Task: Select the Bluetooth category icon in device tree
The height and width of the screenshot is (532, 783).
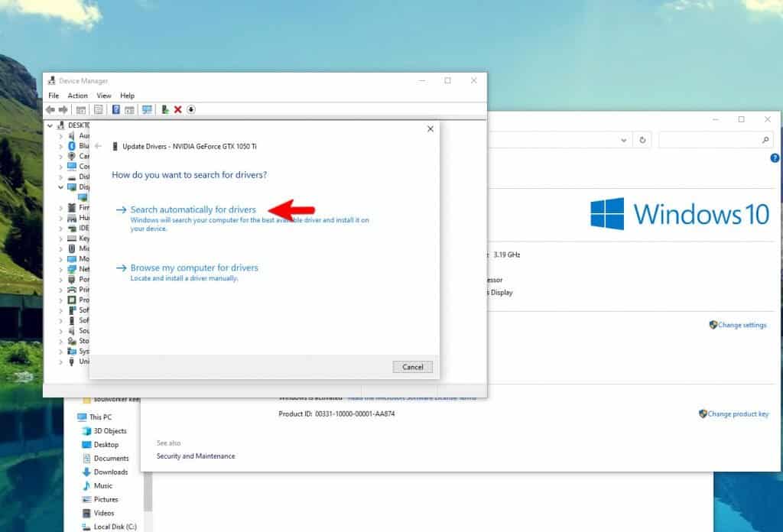Action: point(71,146)
